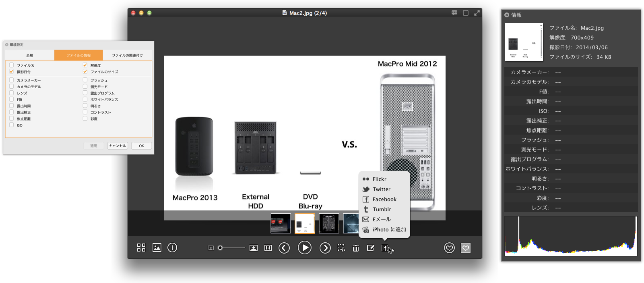This screenshot has height=283, width=644.
Task: Click the color histogram in the info panel
Action: [571, 236]
